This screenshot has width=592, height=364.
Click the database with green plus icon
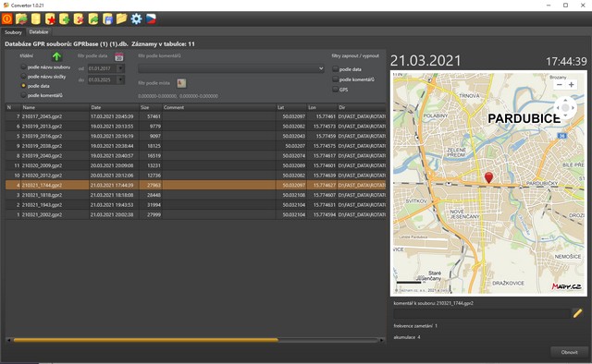64,18
